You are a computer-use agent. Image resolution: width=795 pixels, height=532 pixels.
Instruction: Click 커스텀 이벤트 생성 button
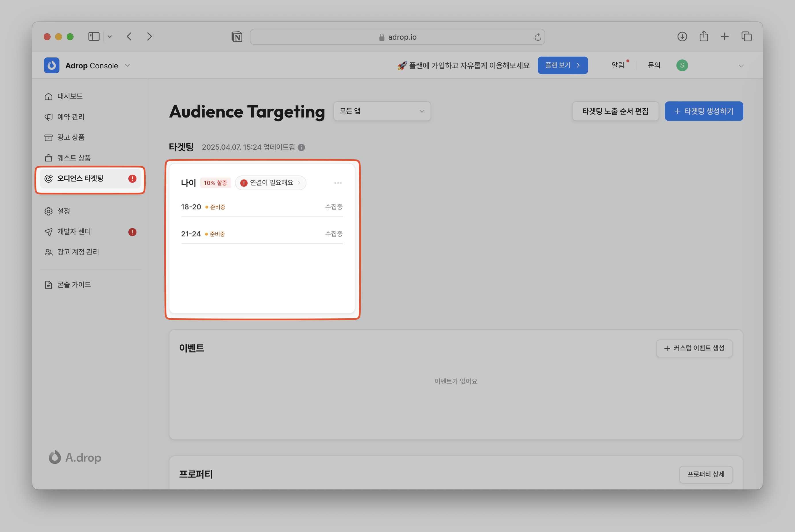(694, 348)
